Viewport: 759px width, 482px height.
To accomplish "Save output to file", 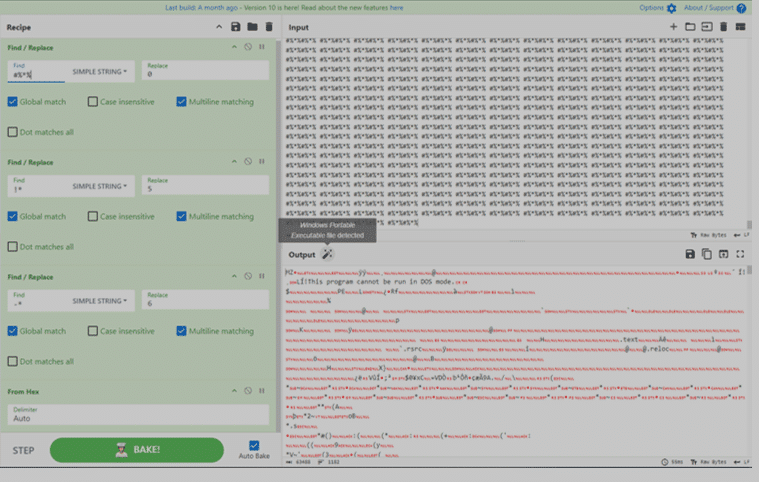I will (x=690, y=254).
